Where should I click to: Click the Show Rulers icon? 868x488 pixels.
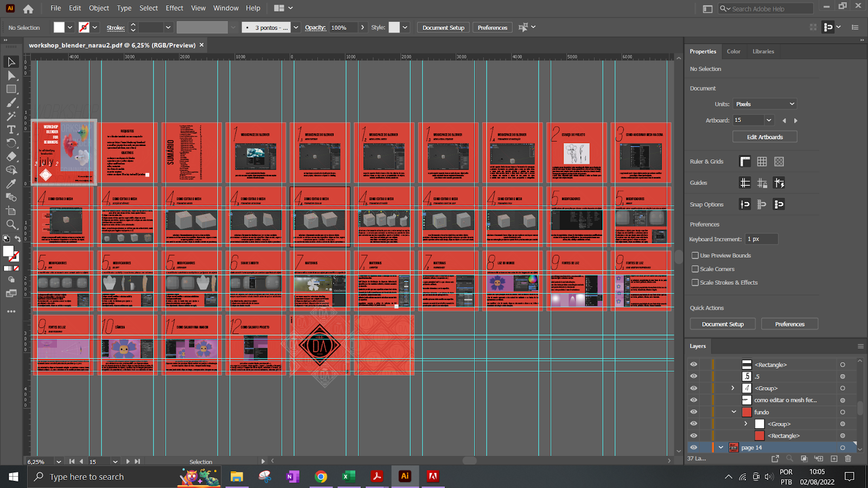(745, 162)
